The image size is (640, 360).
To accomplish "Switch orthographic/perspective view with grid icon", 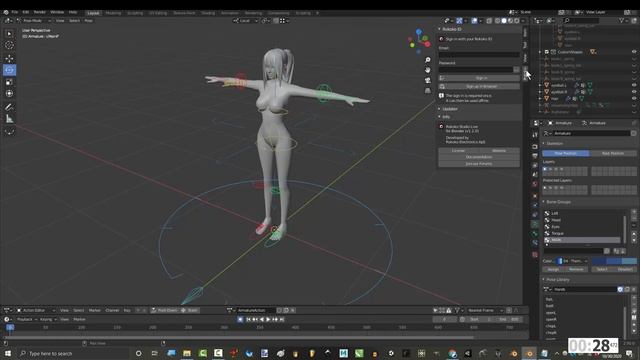I will (x=428, y=90).
